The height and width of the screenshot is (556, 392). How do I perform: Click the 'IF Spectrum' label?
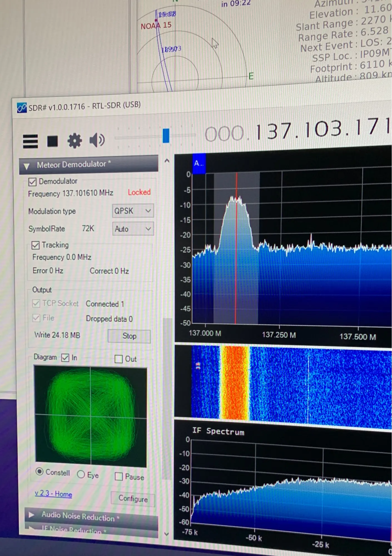tap(218, 431)
